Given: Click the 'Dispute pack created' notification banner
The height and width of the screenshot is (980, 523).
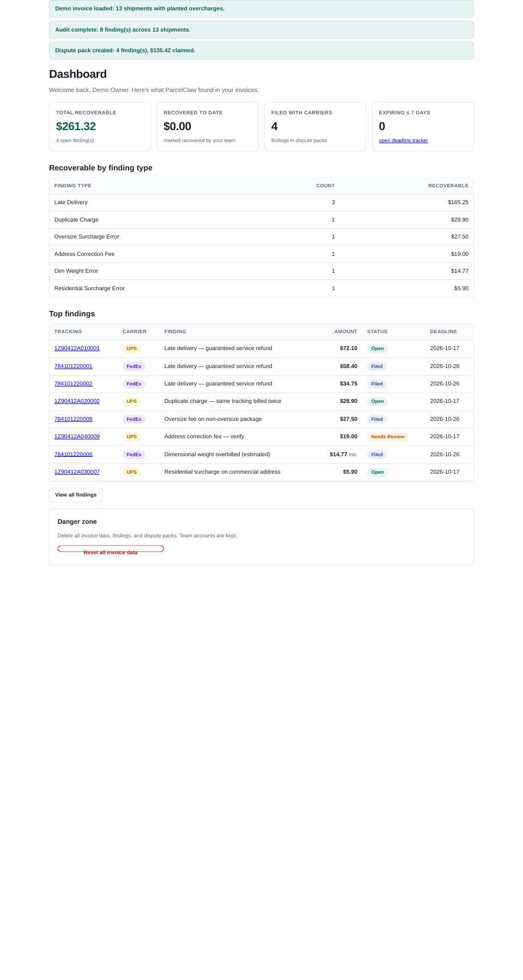Looking at the screenshot, I should [x=261, y=51].
